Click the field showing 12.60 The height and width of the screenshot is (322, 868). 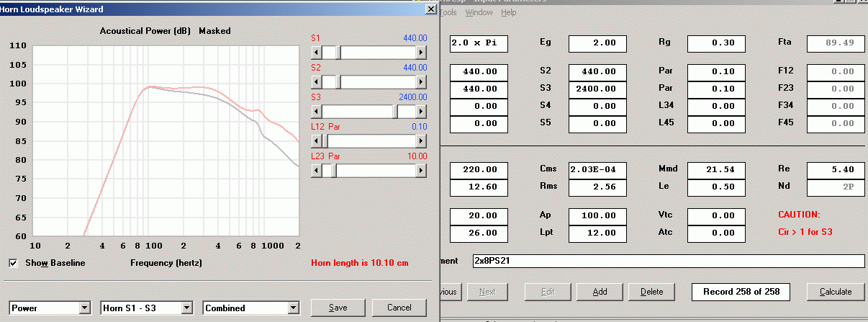tap(479, 187)
